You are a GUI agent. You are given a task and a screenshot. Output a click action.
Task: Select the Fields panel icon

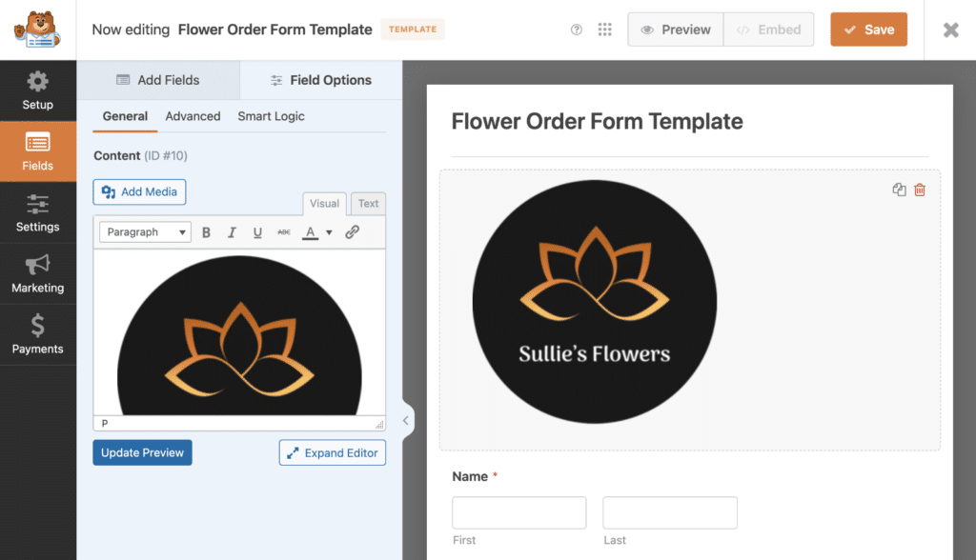38,152
